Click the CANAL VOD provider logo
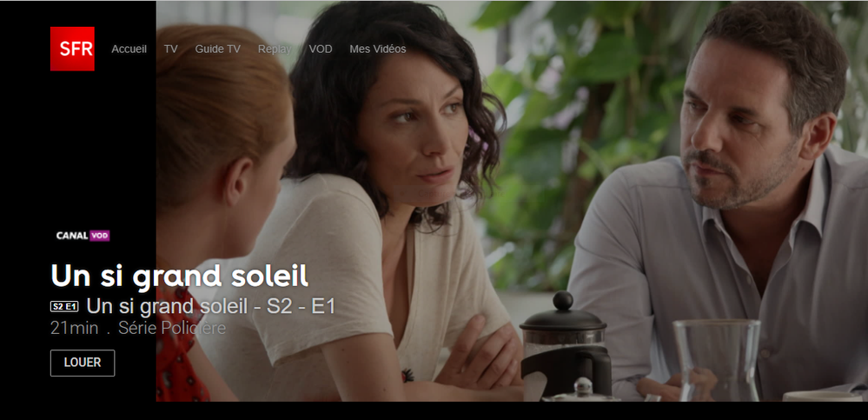 click(x=83, y=236)
